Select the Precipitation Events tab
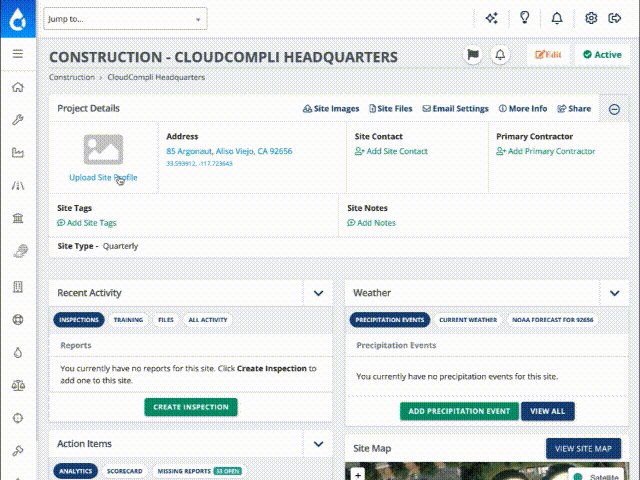 coord(390,320)
